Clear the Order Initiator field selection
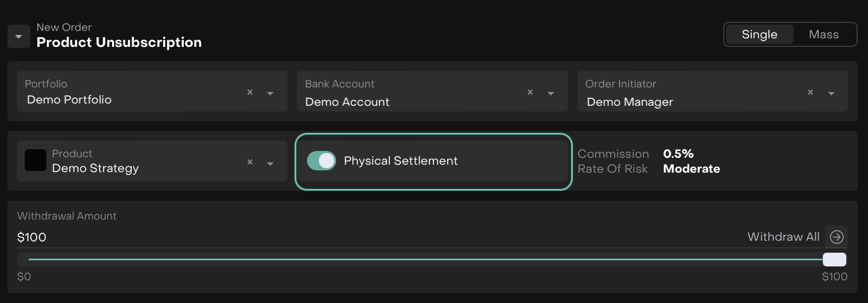 point(810,93)
